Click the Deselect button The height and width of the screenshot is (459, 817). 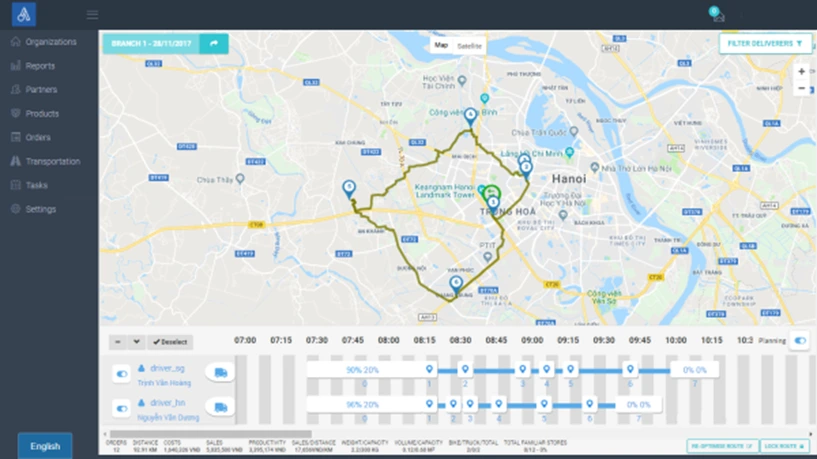(170, 342)
